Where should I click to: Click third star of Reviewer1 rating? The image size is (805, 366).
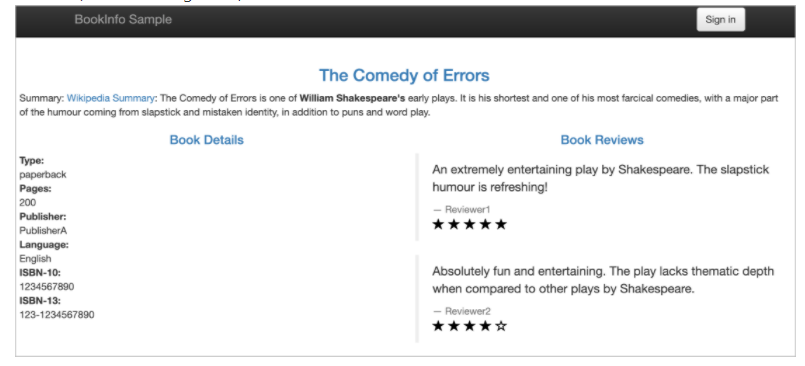pos(469,224)
